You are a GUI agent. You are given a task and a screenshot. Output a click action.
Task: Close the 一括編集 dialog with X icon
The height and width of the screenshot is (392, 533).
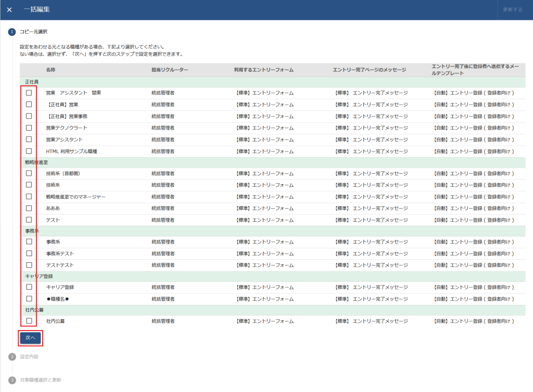(x=9, y=9)
